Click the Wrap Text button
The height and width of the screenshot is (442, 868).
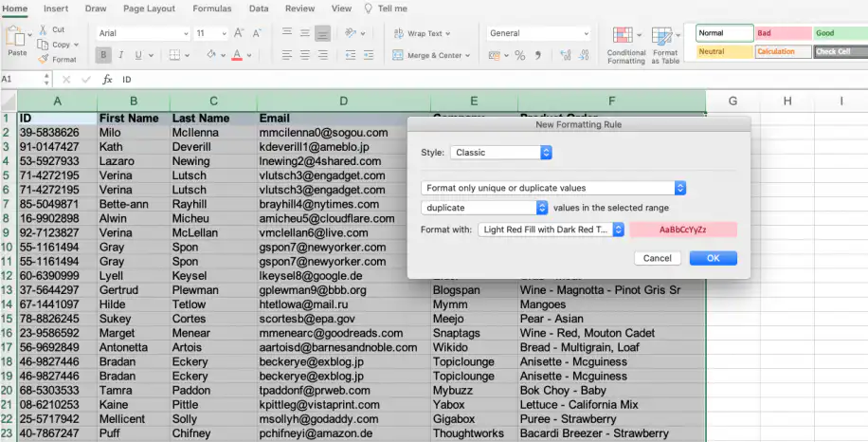422,33
